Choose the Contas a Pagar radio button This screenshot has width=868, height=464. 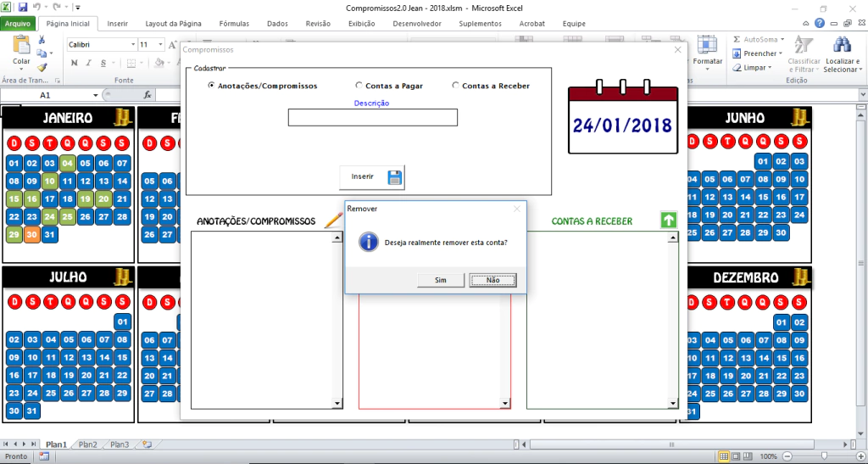click(x=359, y=86)
